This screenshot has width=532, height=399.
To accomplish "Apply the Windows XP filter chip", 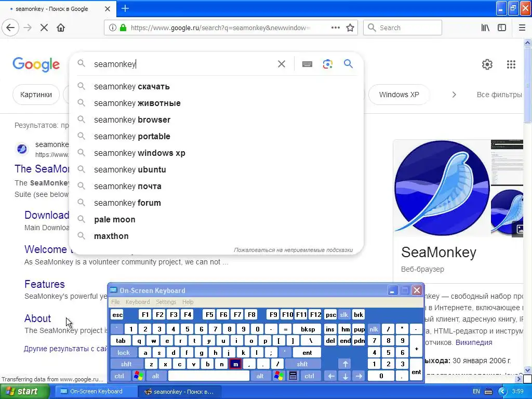I will click(399, 95).
